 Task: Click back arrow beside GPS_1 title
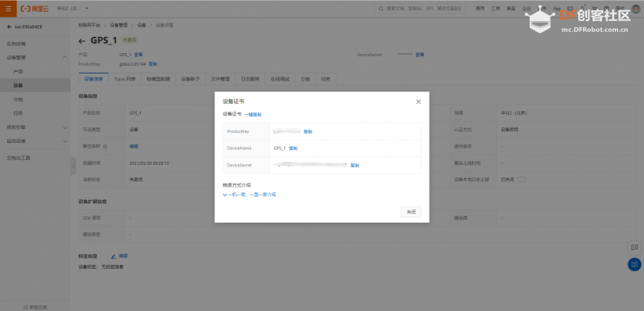[x=82, y=41]
